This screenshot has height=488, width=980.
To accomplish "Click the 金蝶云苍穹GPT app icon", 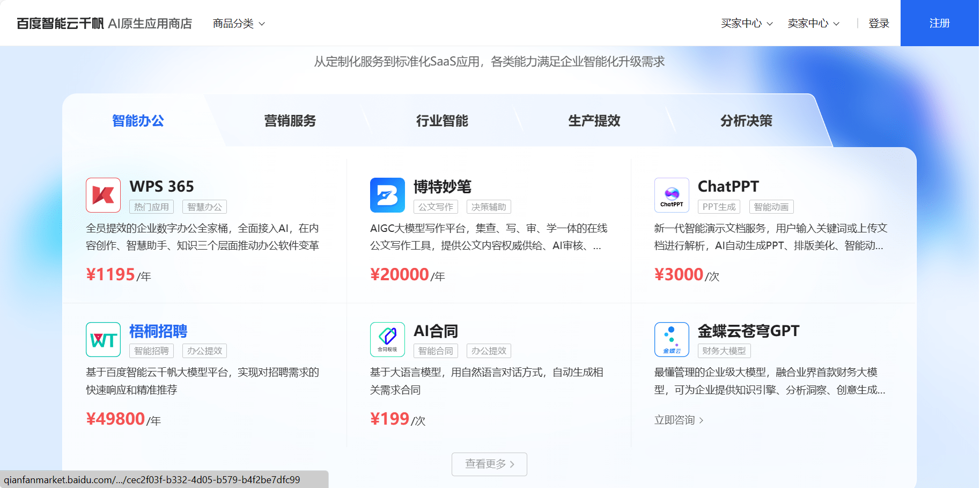I will 671,339.
